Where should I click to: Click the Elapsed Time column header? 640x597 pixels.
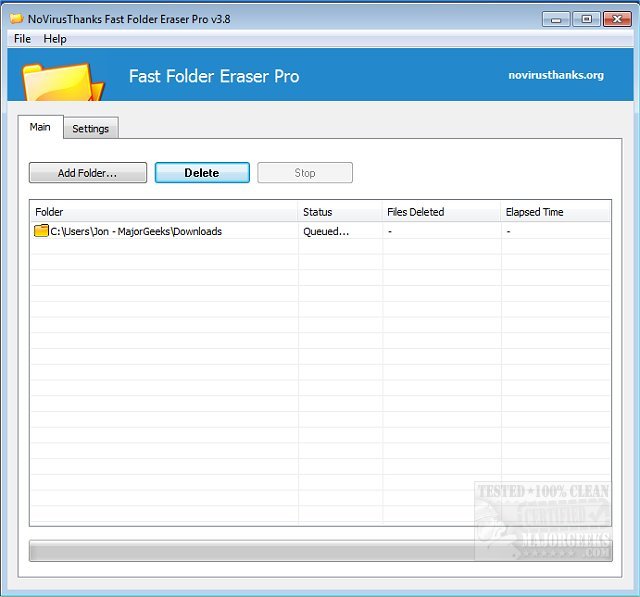pyautogui.click(x=556, y=212)
